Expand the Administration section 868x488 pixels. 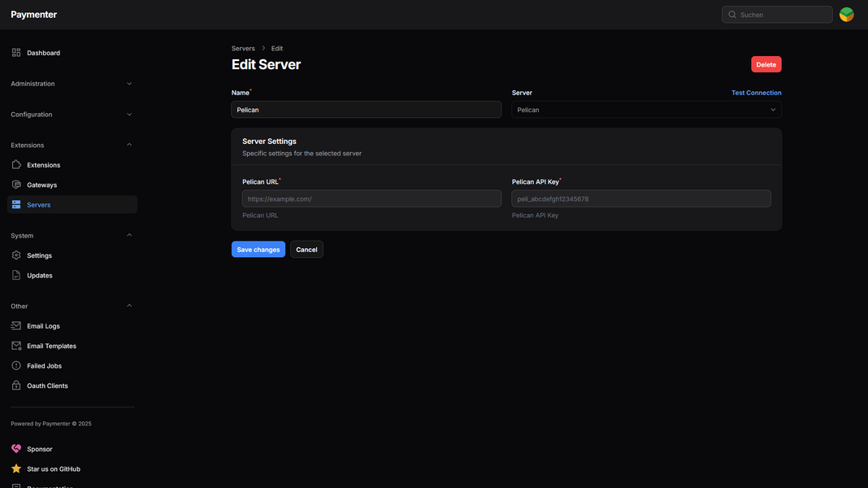[72, 84]
